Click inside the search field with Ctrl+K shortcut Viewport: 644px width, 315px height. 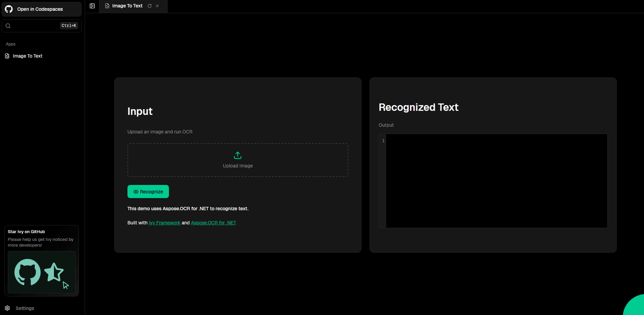click(37, 26)
